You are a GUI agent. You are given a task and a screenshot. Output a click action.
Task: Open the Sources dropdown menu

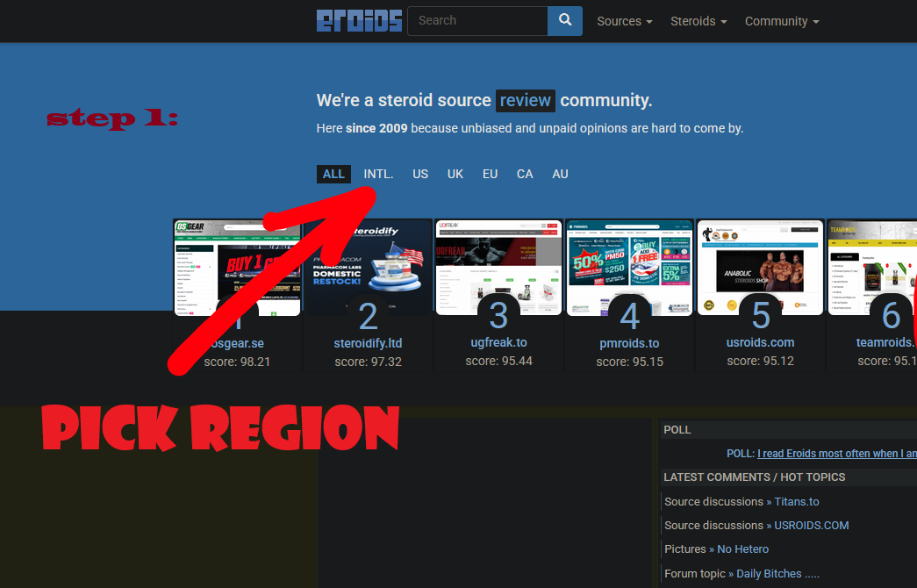tap(625, 21)
